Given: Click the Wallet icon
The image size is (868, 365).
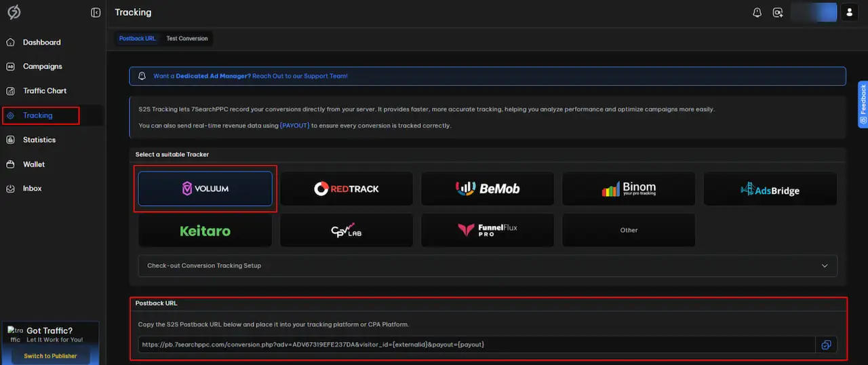Looking at the screenshot, I should pos(10,164).
